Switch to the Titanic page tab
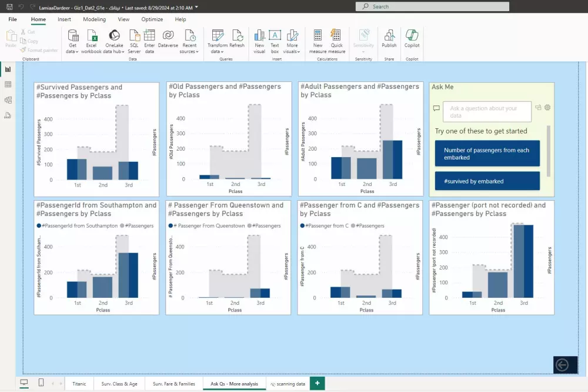The width and height of the screenshot is (588, 392). point(79,383)
